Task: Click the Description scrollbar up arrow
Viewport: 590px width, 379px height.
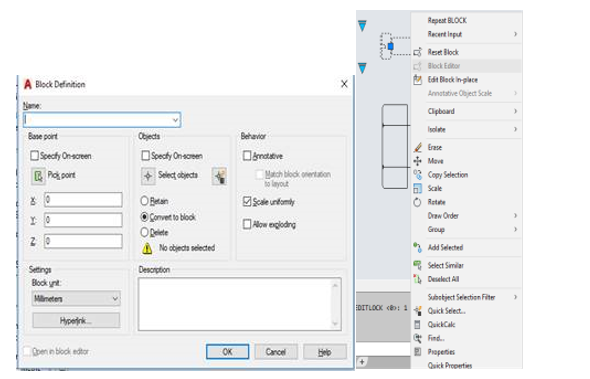Action: [x=335, y=286]
